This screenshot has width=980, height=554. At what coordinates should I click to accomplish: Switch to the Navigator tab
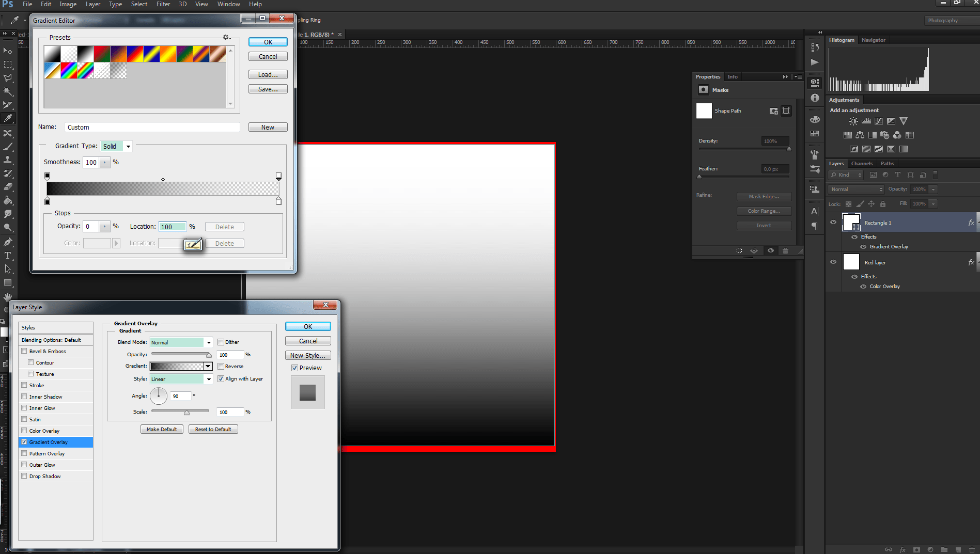(x=873, y=40)
